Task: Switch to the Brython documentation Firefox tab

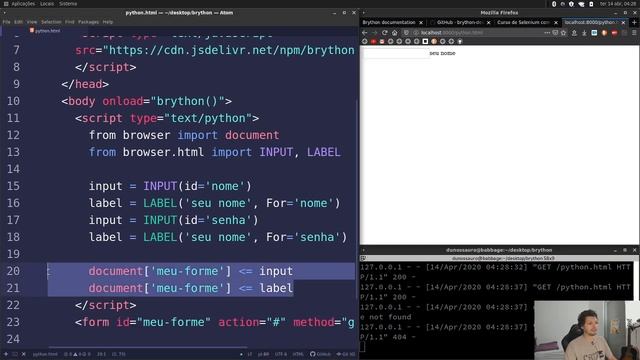Action: click(389, 22)
